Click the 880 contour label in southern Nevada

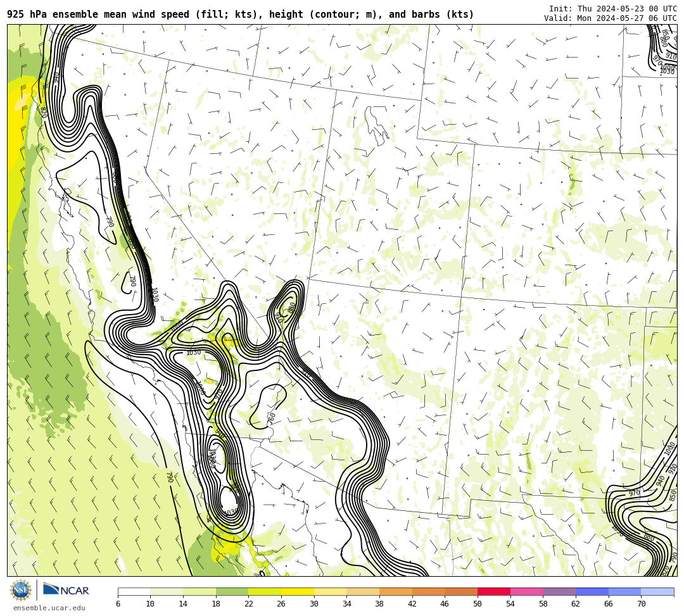tap(291, 307)
